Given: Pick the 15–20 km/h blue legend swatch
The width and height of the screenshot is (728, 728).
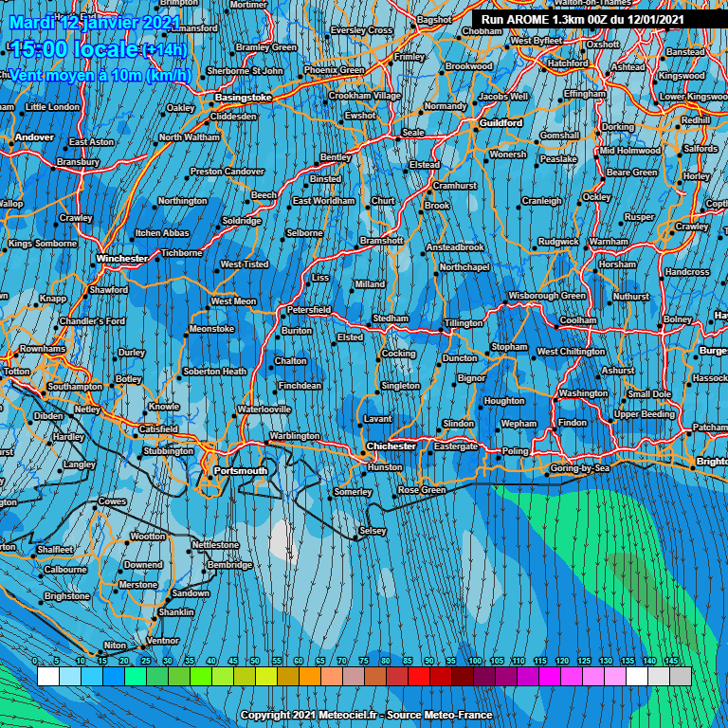Looking at the screenshot, I should (114, 676).
